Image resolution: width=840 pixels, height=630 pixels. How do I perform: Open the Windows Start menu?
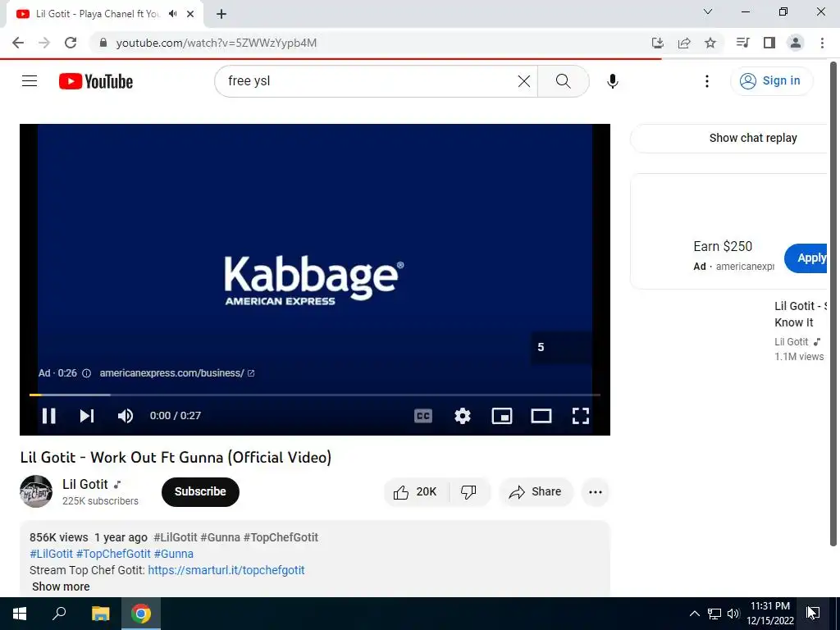[x=20, y=614]
